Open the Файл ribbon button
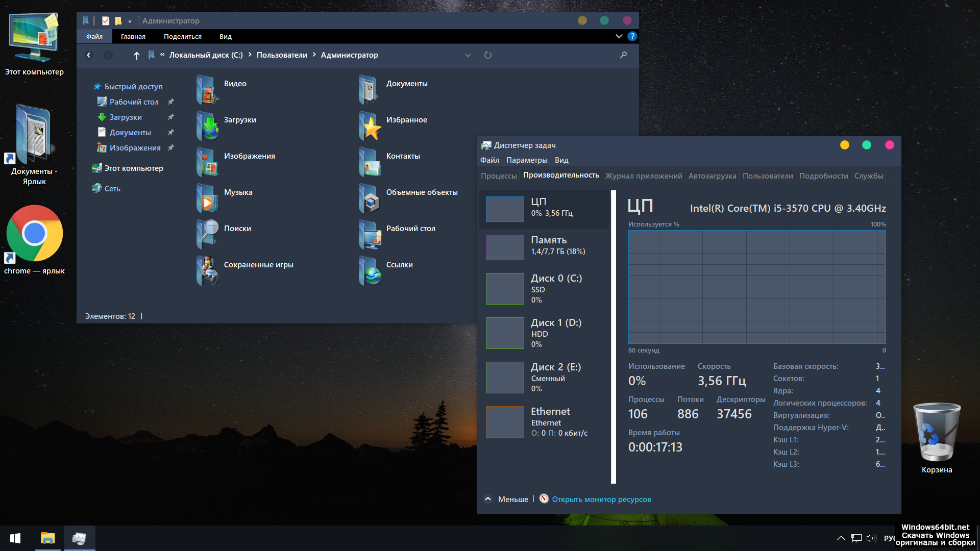 tap(94, 36)
